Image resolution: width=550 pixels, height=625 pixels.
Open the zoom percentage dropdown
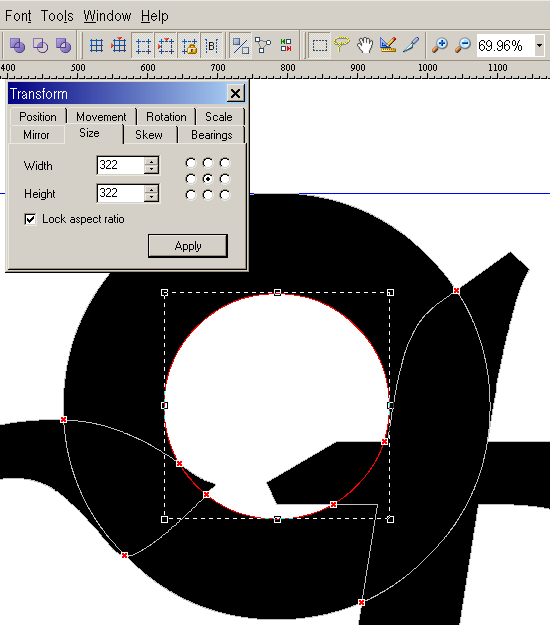539,45
